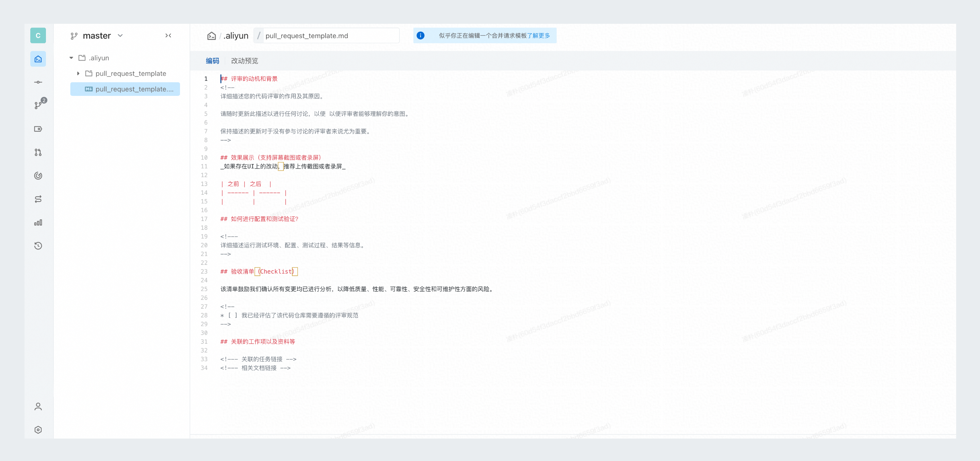Click line 31 heading 关联的工作项以及资料等
Image resolution: width=980 pixels, height=461 pixels.
point(258,342)
